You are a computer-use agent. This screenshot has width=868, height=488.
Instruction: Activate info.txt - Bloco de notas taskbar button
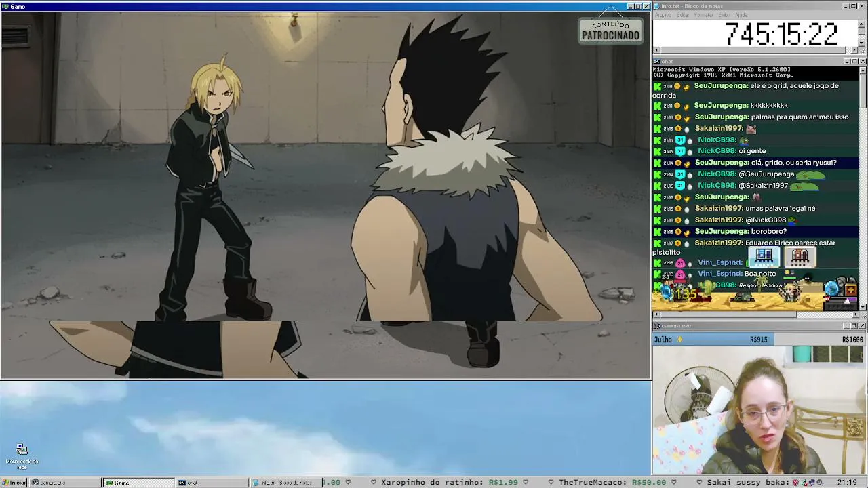(285, 483)
